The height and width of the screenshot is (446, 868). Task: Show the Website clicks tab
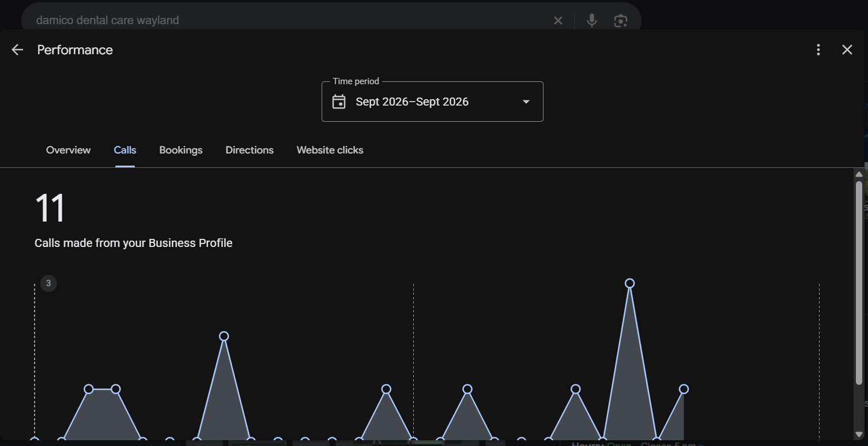(x=330, y=150)
